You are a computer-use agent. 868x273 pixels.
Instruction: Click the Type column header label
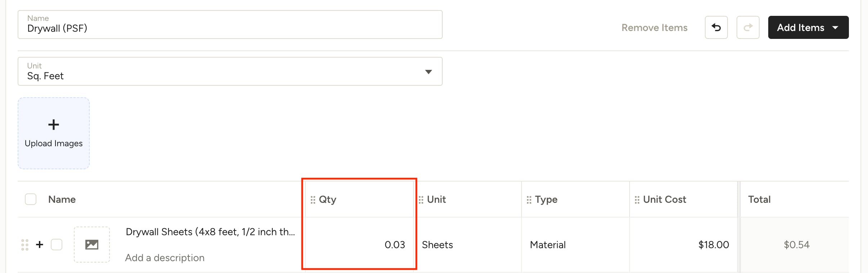(x=546, y=200)
